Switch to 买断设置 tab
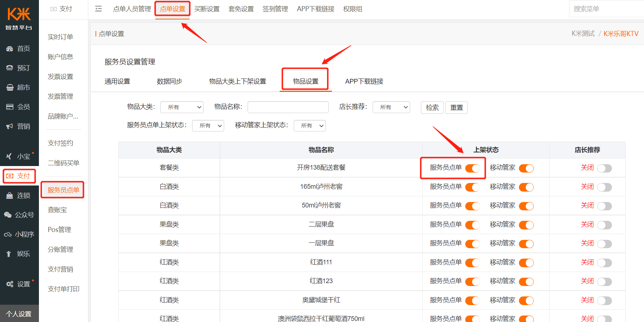644x322 pixels. tap(207, 9)
